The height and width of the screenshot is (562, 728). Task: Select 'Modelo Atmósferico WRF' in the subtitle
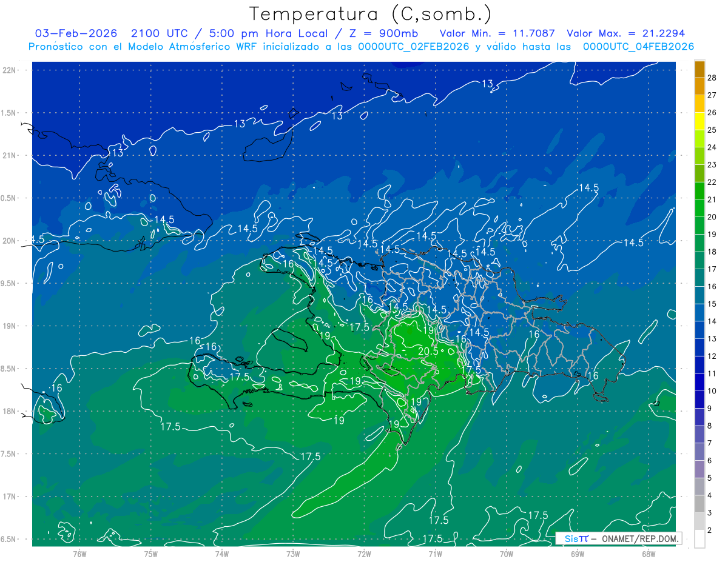click(x=187, y=47)
